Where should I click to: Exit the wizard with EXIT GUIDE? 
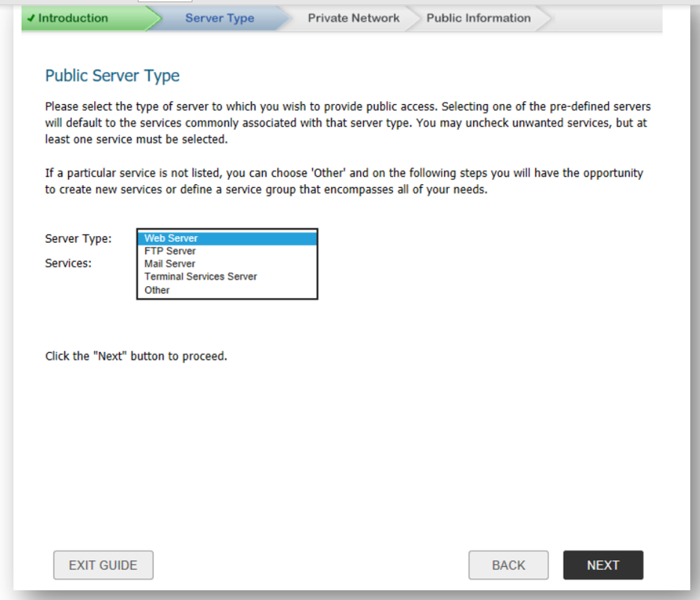pyautogui.click(x=103, y=566)
